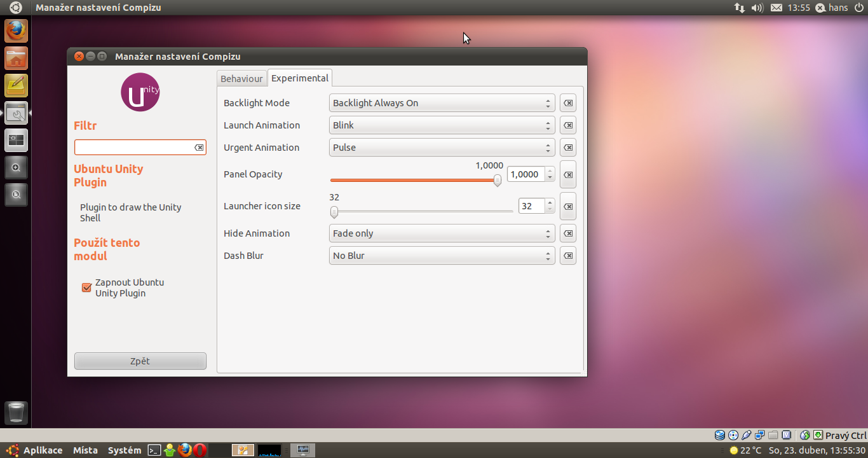Clear the Filtr search field icon
The width and height of the screenshot is (868, 458).
(x=199, y=148)
